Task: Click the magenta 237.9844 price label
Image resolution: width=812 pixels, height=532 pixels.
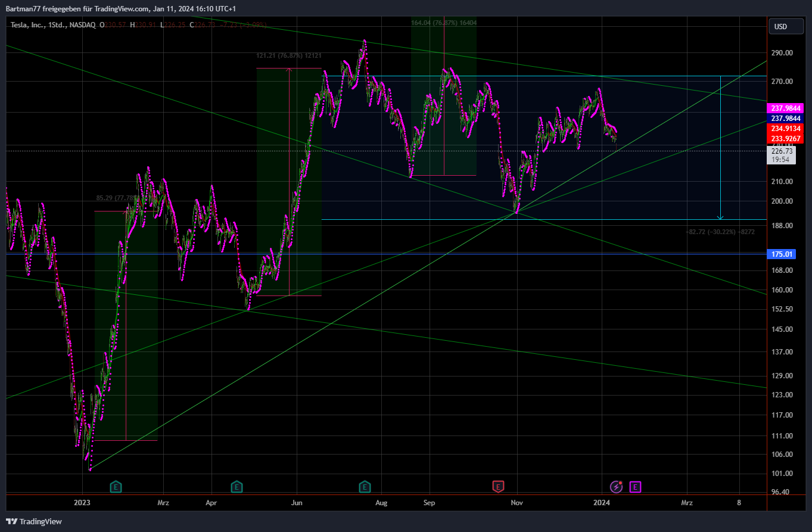Action: (x=786, y=108)
